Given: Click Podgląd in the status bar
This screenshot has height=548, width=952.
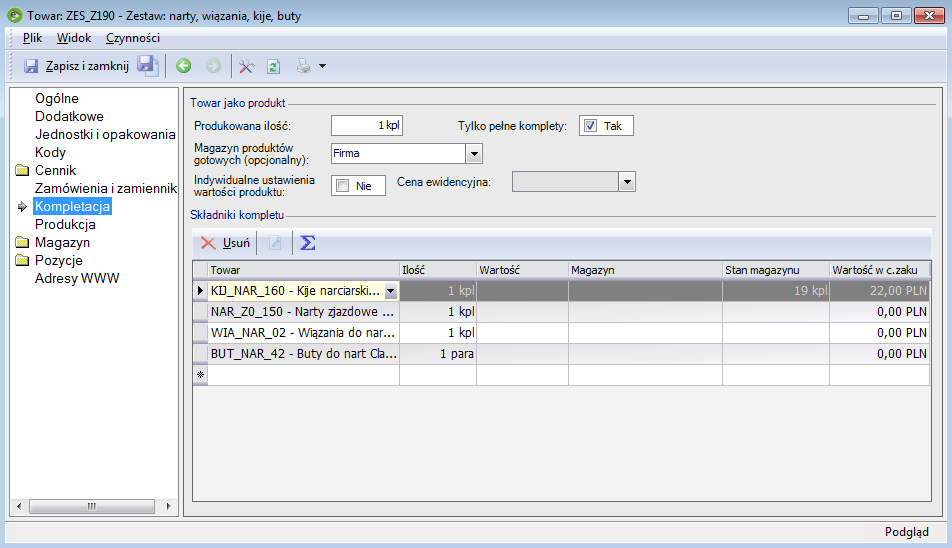Looking at the screenshot, I should tap(906, 532).
